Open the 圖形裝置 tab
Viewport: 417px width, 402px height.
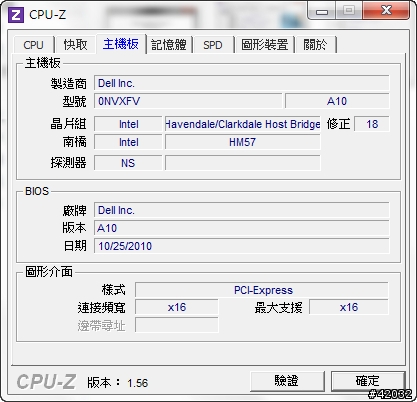(265, 45)
